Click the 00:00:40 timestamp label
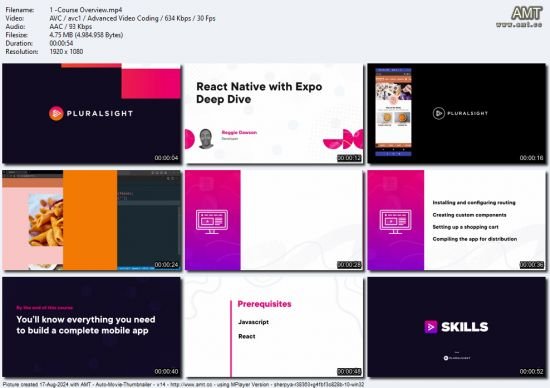 tap(166, 372)
